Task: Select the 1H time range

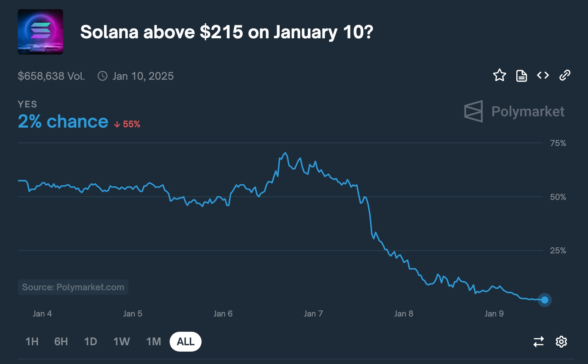Action: [32, 342]
